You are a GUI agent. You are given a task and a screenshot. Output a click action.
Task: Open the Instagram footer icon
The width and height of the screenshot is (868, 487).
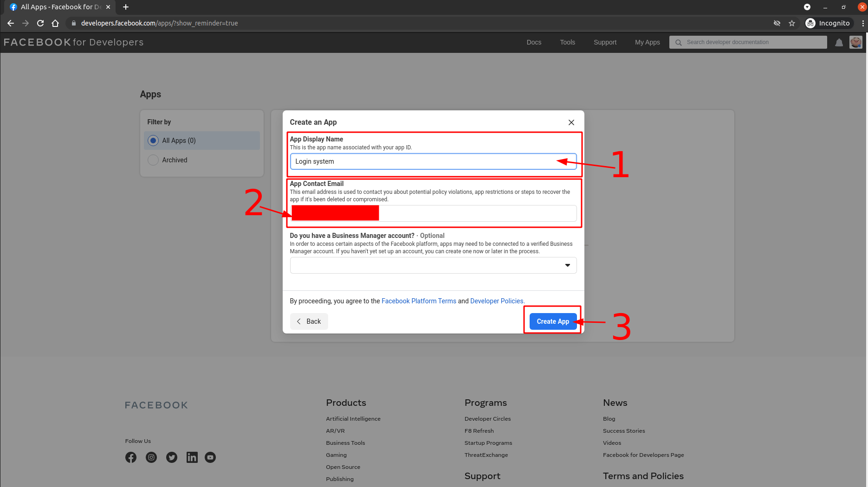click(151, 457)
